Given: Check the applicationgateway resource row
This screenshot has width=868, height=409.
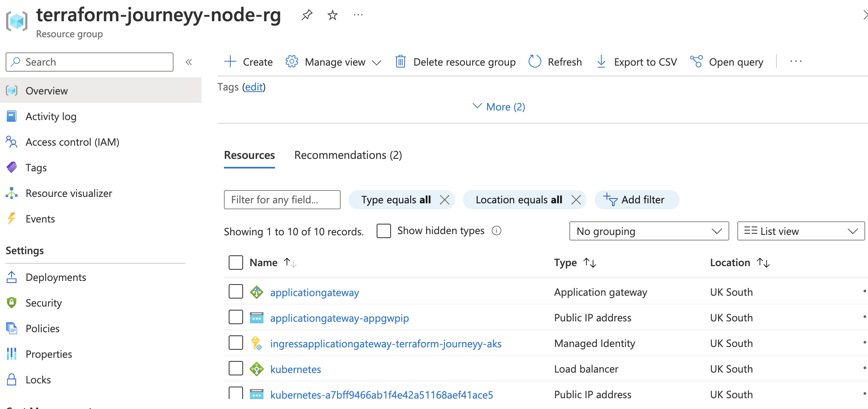Looking at the screenshot, I should click(235, 291).
